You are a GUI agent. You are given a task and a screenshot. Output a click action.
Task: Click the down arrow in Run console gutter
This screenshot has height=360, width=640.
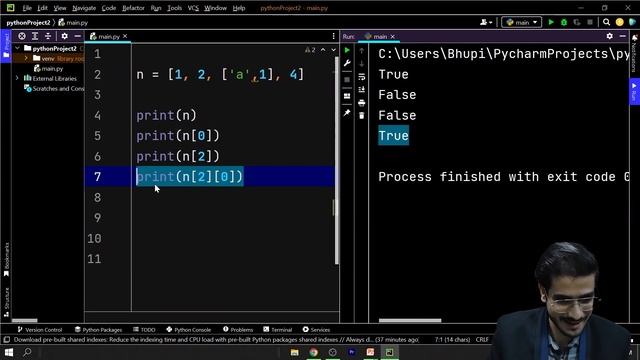pos(362,64)
